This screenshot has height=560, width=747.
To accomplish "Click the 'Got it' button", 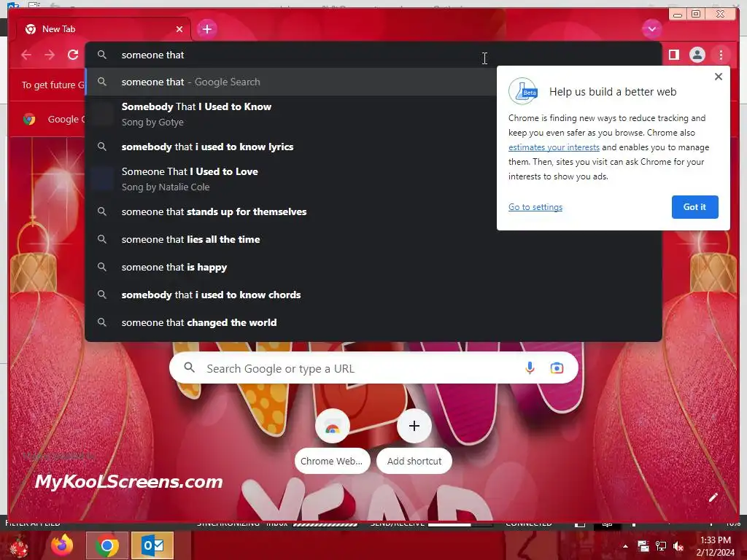I will click(x=694, y=207).
